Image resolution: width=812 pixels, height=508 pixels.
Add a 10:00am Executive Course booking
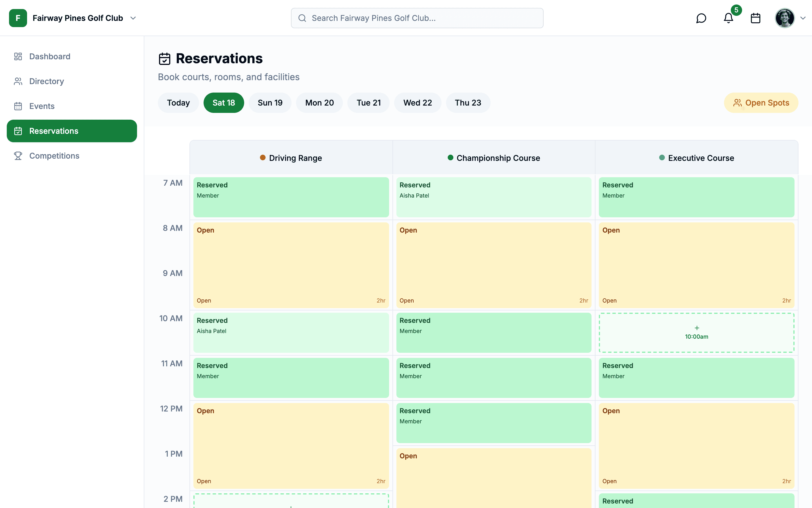click(697, 333)
